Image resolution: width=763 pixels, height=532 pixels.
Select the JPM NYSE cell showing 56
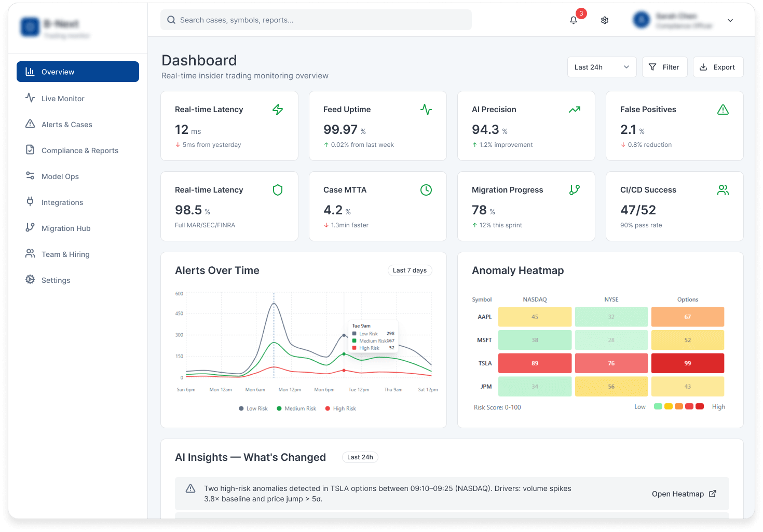point(611,386)
